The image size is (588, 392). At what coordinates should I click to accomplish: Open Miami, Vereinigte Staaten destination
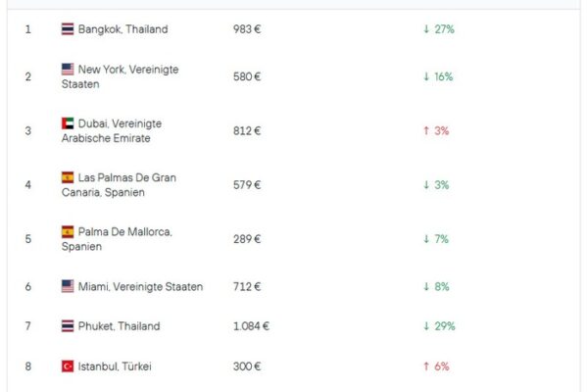(x=140, y=286)
